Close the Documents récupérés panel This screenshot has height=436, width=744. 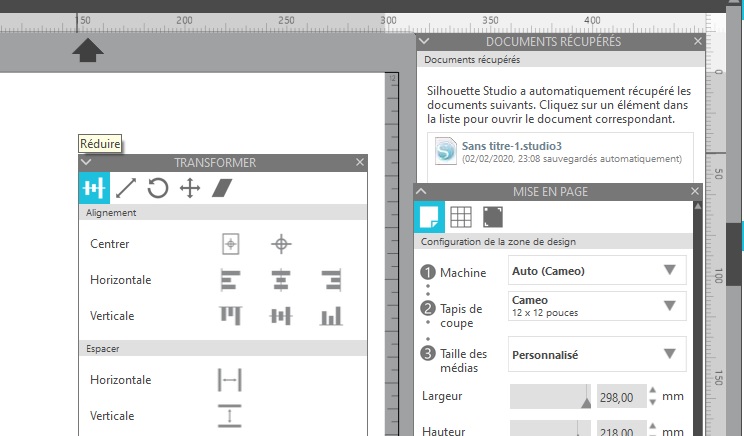[x=698, y=41]
